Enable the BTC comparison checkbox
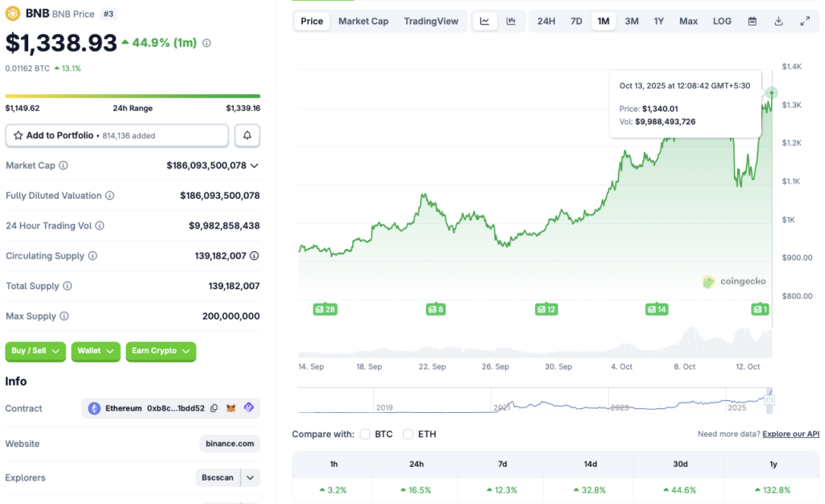Screen dimensions: 825x504 [366, 434]
